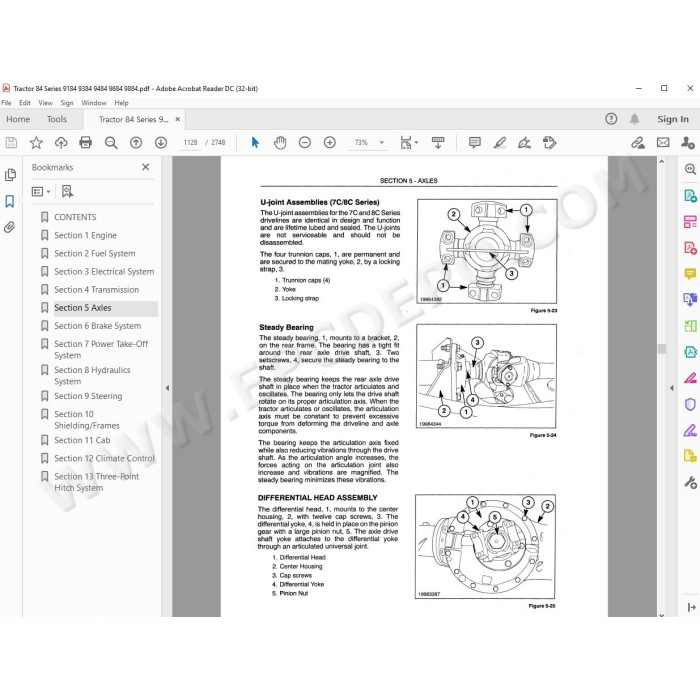Jump to Section 2 Fuel System bookmark

point(95,254)
